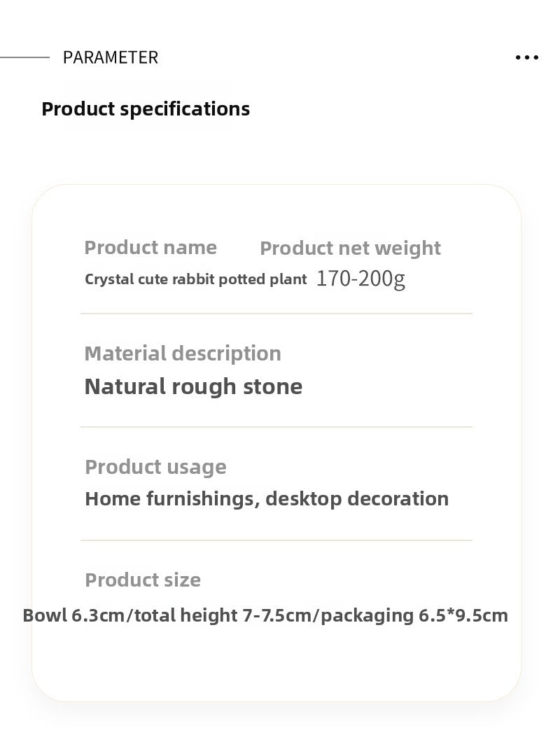The height and width of the screenshot is (756, 553).
Task: Click the horizontal line left of PARAMETER
Action: coord(24,57)
